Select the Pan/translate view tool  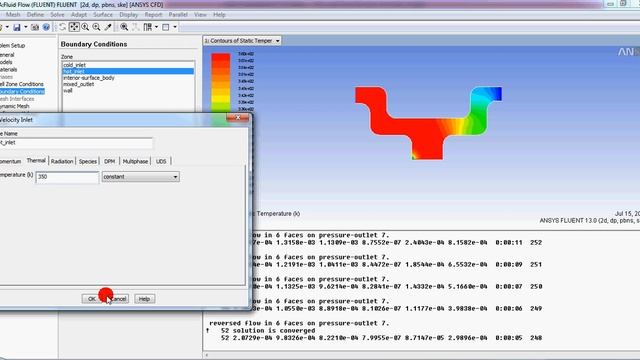pyautogui.click(x=74, y=27)
